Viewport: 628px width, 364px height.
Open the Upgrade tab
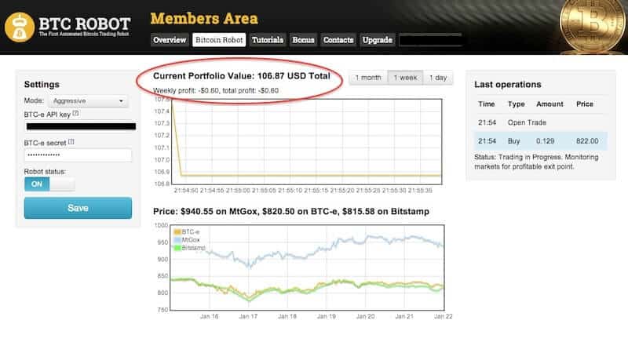378,40
